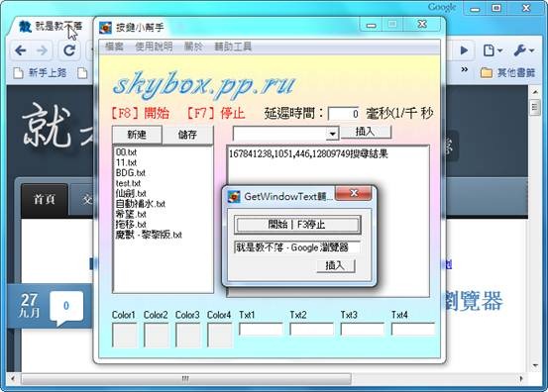
Task: Click the browser vertical scrollbar down arrow
Action: [x=535, y=365]
